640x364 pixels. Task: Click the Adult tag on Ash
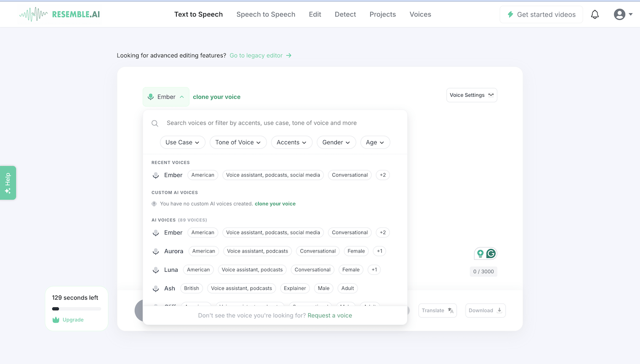coord(348,288)
